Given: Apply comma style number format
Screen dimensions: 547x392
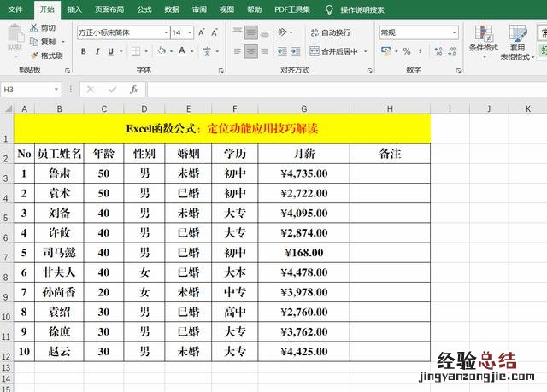Looking at the screenshot, I should (x=421, y=51).
